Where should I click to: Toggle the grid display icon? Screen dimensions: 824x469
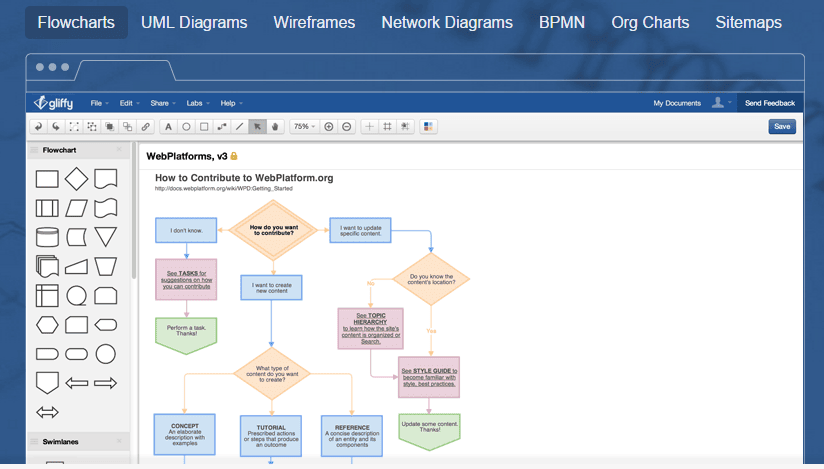pyautogui.click(x=387, y=127)
